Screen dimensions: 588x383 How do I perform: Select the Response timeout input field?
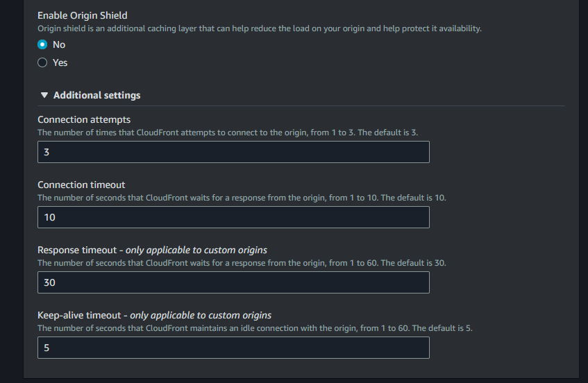tap(233, 282)
